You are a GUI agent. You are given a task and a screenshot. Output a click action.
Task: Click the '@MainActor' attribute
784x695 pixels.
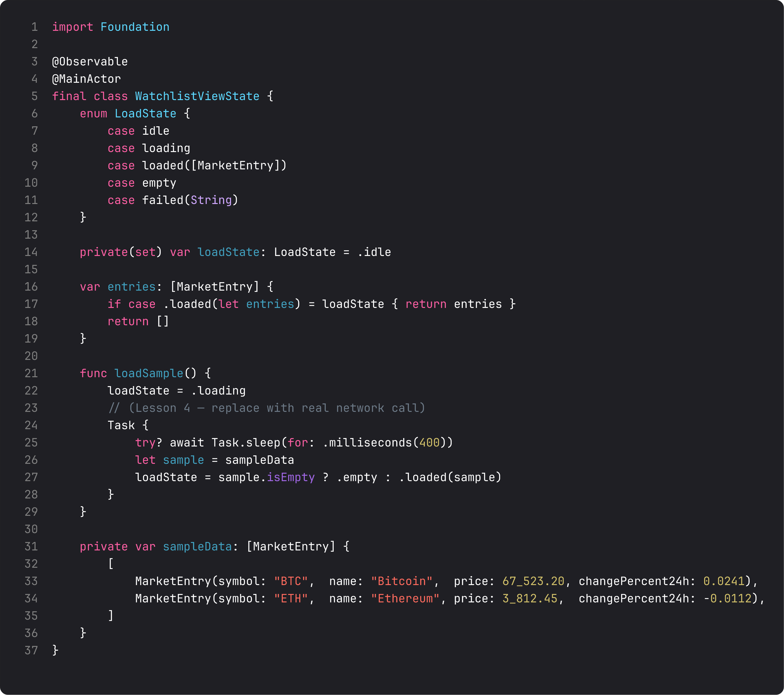click(86, 79)
